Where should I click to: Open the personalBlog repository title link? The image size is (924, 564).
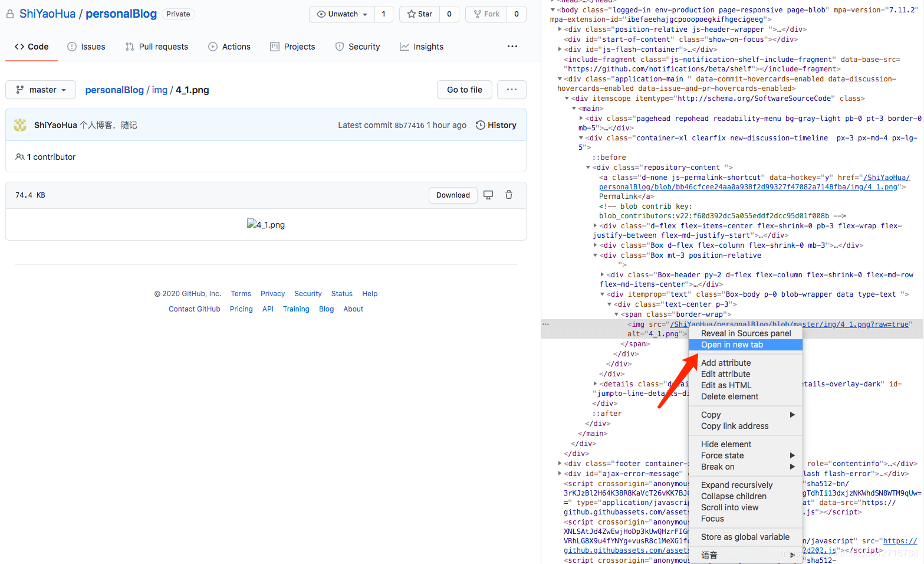click(x=121, y=14)
